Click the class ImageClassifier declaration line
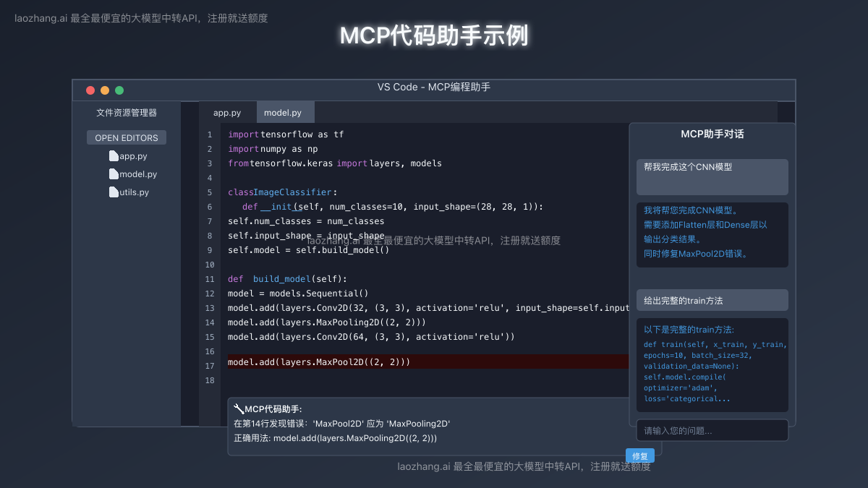The image size is (868, 488). [283, 192]
